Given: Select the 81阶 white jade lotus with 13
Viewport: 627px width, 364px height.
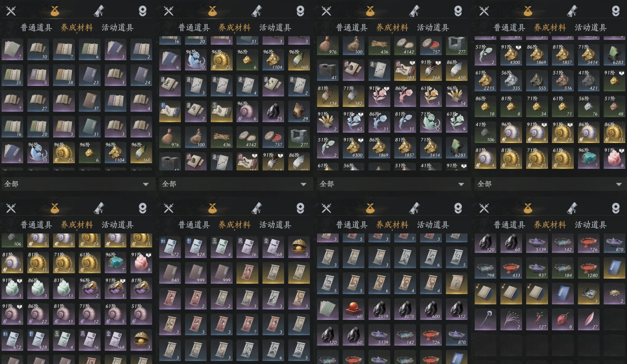Looking at the screenshot, I should 64,288.
